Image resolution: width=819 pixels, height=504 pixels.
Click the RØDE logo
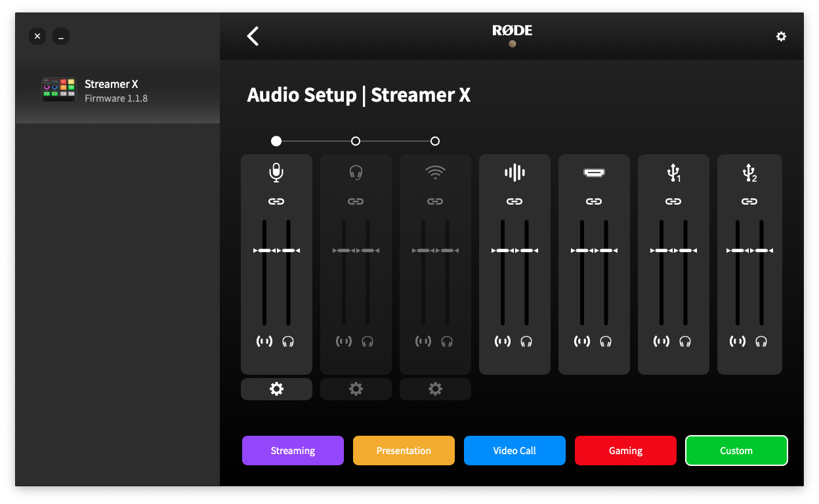(x=513, y=30)
